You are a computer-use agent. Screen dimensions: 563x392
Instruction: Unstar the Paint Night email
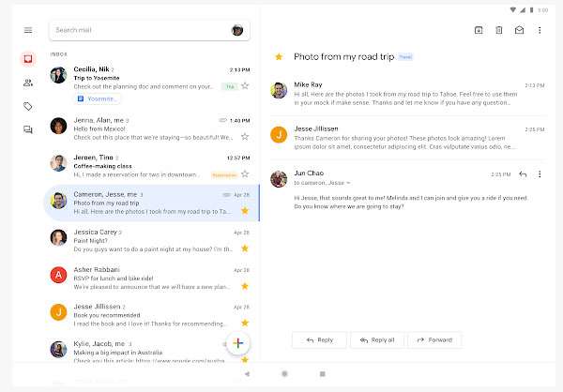tap(245, 249)
